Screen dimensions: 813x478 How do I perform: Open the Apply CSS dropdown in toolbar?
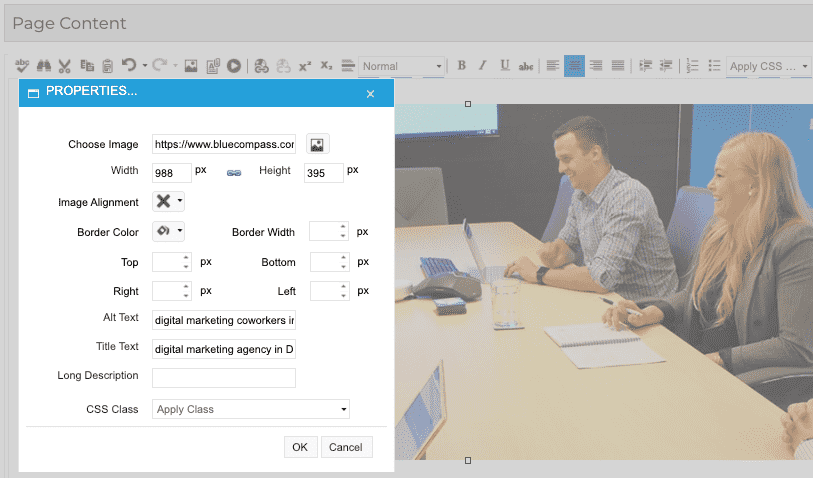(768, 66)
